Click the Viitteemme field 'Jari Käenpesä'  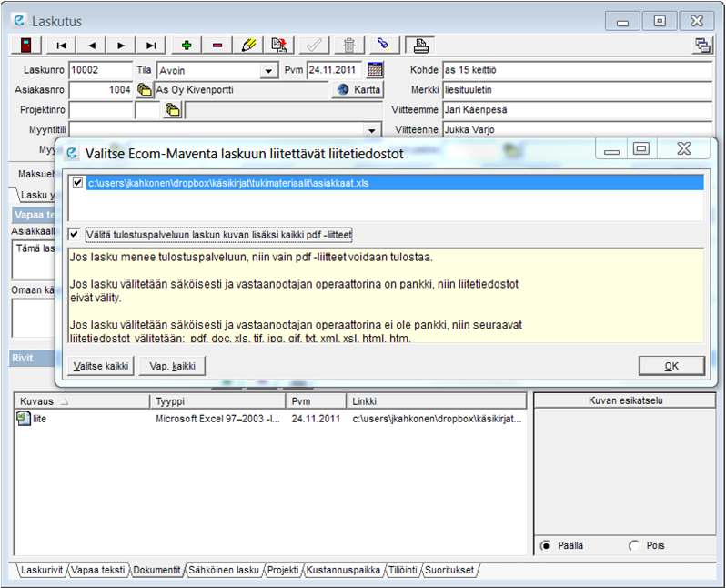point(578,110)
